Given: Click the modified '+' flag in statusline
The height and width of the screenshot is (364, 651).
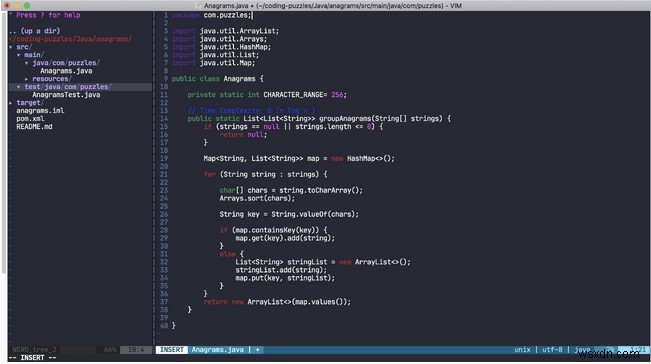Looking at the screenshot, I should coord(257,350).
